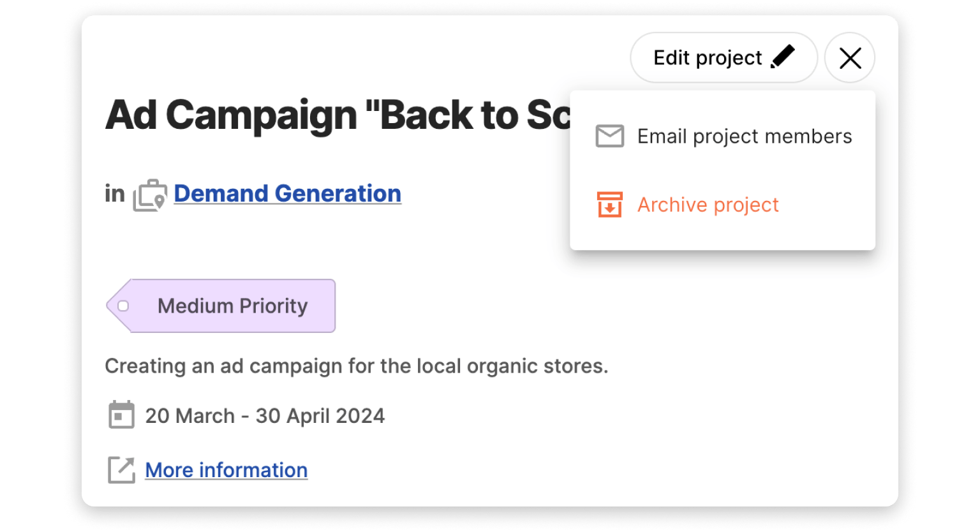Click the Medium Priority tag label
Viewport: 980px width, 532px height.
click(x=232, y=306)
